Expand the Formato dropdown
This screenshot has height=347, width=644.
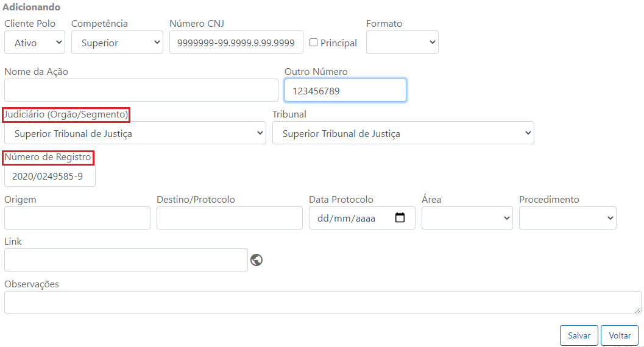pyautogui.click(x=402, y=42)
